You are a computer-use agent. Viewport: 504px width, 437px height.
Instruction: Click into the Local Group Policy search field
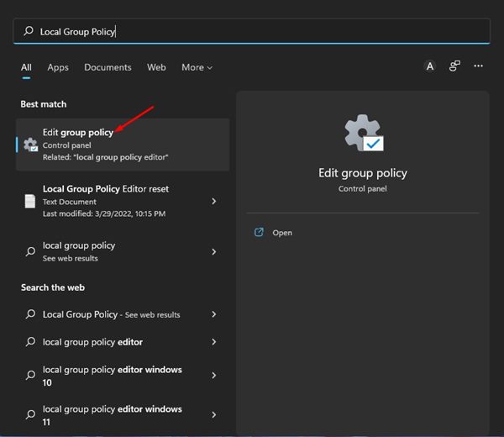point(252,31)
